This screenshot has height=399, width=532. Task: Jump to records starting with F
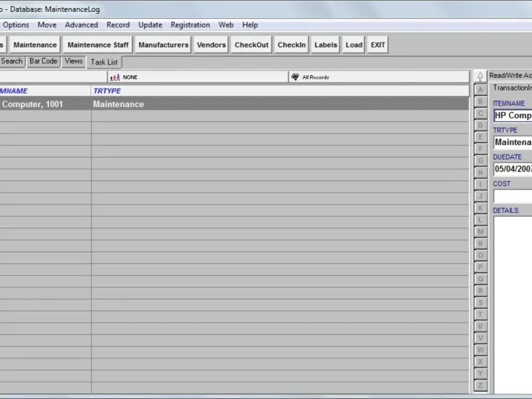tap(480, 149)
